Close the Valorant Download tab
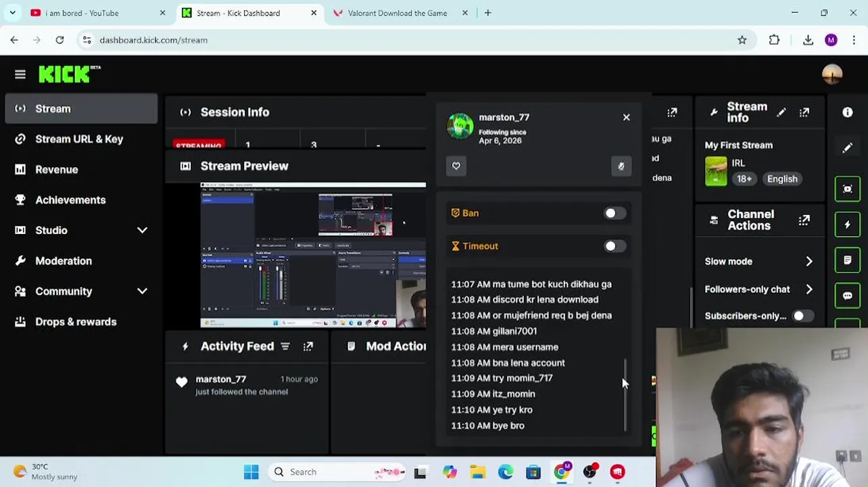This screenshot has width=868, height=487. (x=464, y=13)
